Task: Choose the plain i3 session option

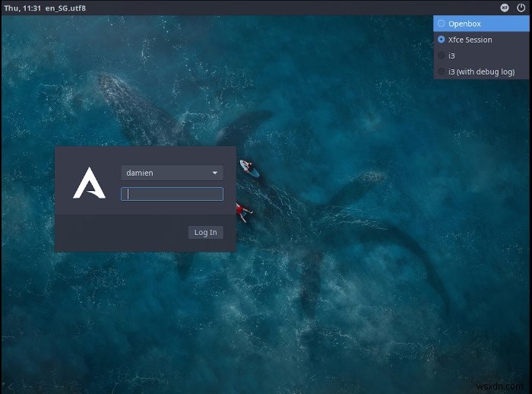Action: click(481, 56)
